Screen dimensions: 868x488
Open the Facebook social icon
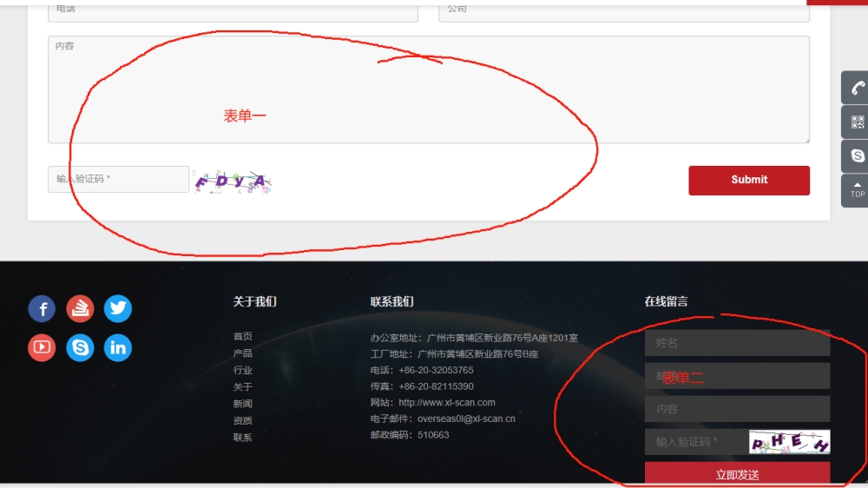42,308
